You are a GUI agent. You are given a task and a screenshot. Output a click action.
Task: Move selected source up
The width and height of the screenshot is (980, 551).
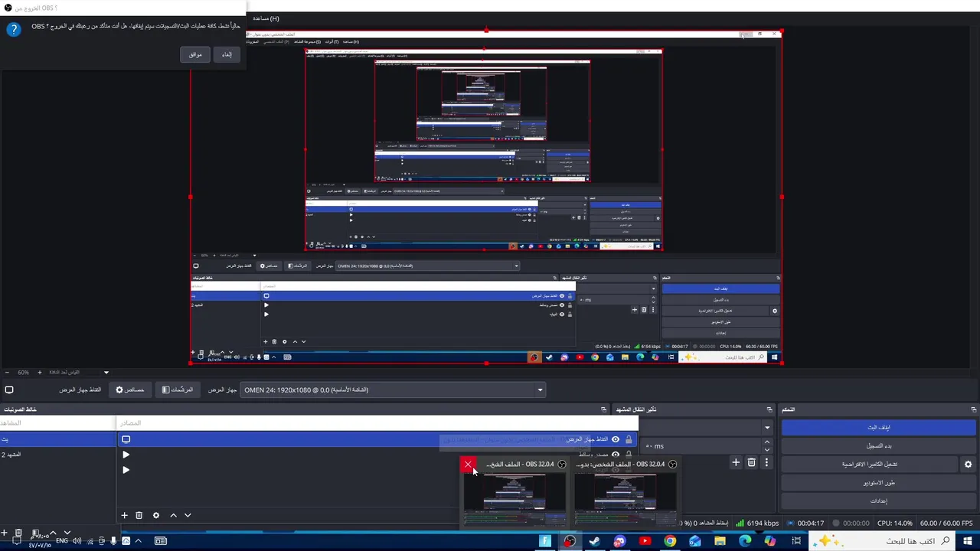(x=173, y=516)
